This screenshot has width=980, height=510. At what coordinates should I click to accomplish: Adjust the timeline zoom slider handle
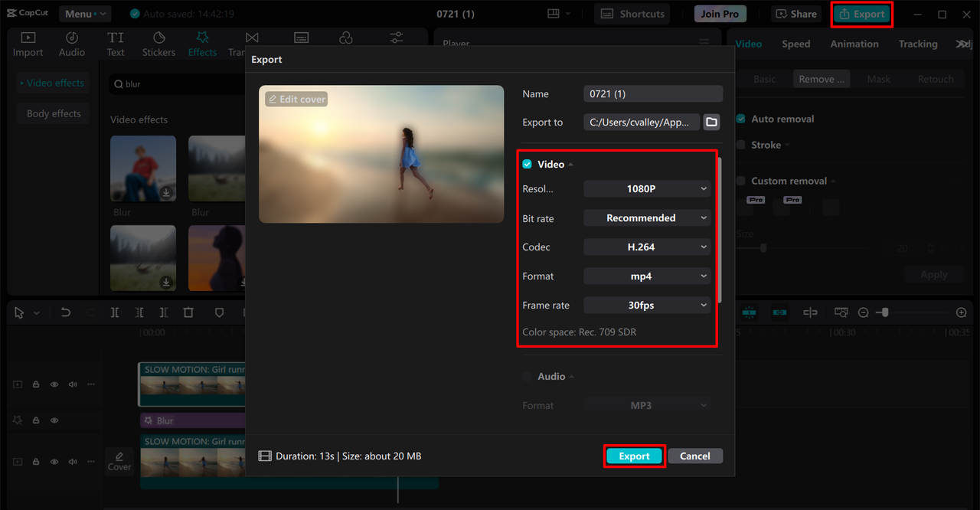(x=884, y=312)
